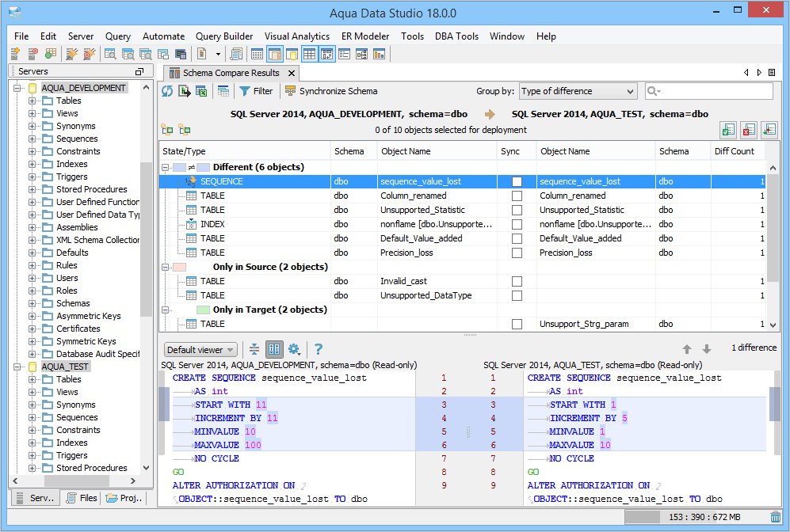790x532 pixels.
Task: Collapse the Only in Source group
Action: point(165,268)
